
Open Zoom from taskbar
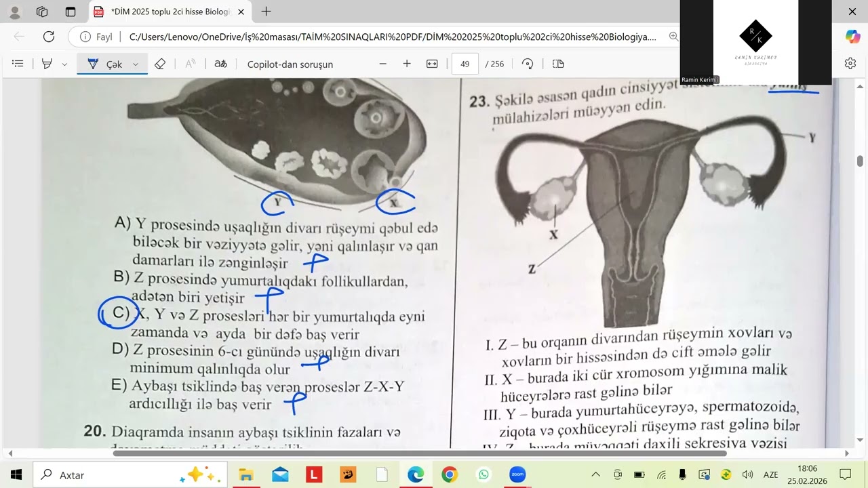[x=517, y=474]
